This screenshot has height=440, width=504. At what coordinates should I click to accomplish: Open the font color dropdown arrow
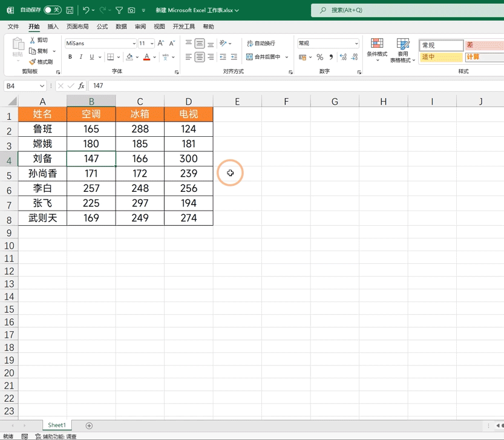[155, 57]
